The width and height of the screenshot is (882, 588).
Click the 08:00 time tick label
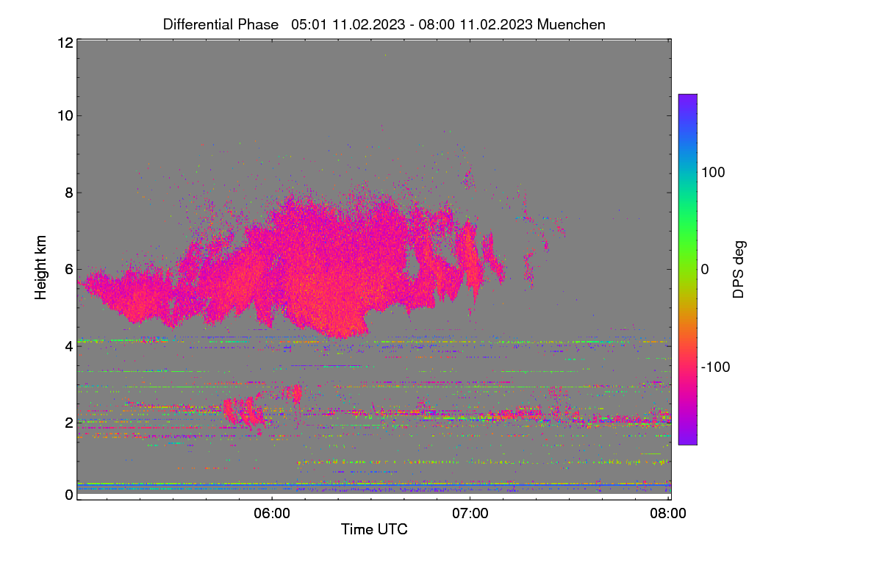668,513
